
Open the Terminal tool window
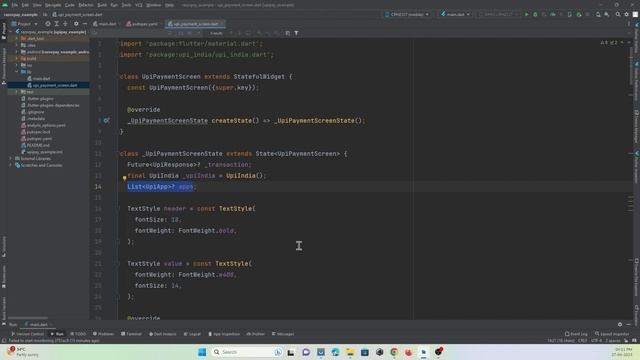click(x=131, y=334)
